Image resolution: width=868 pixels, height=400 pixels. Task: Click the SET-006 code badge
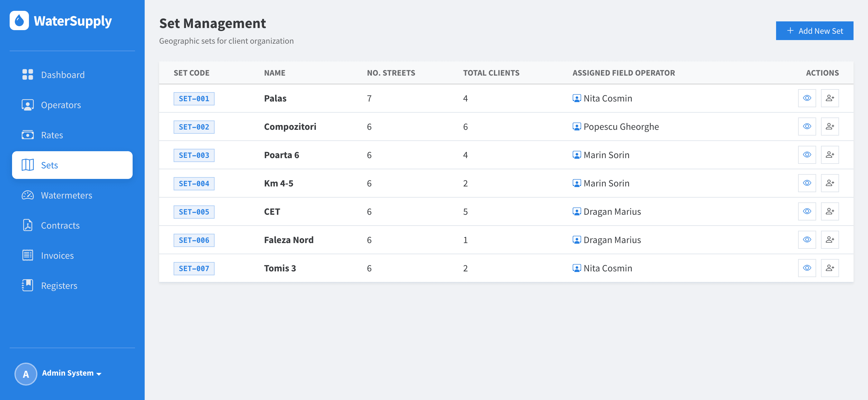point(194,240)
